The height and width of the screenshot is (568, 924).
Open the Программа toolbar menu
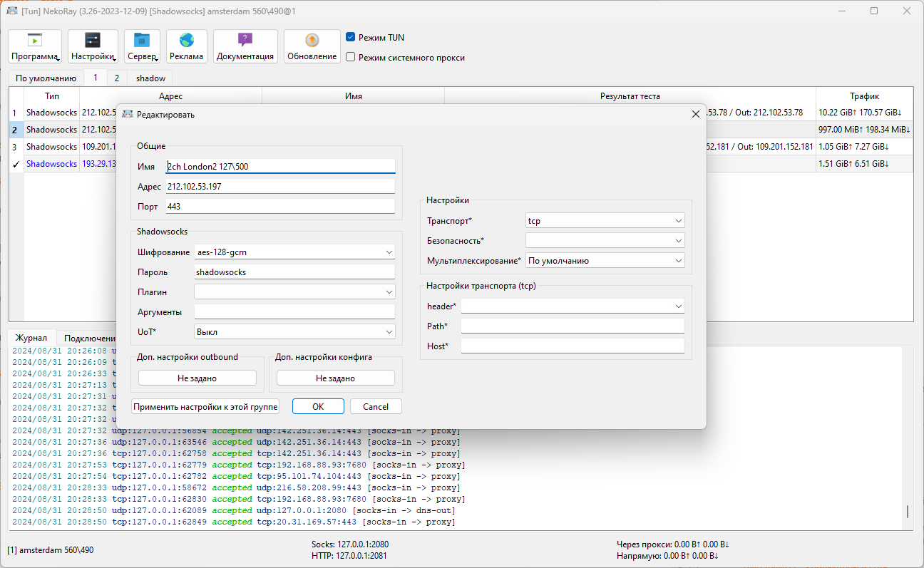pos(35,47)
